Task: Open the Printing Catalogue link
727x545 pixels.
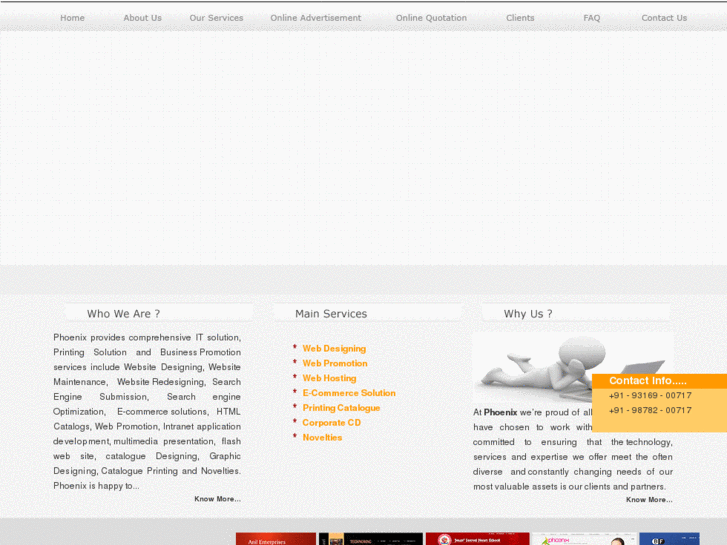Action: (341, 408)
